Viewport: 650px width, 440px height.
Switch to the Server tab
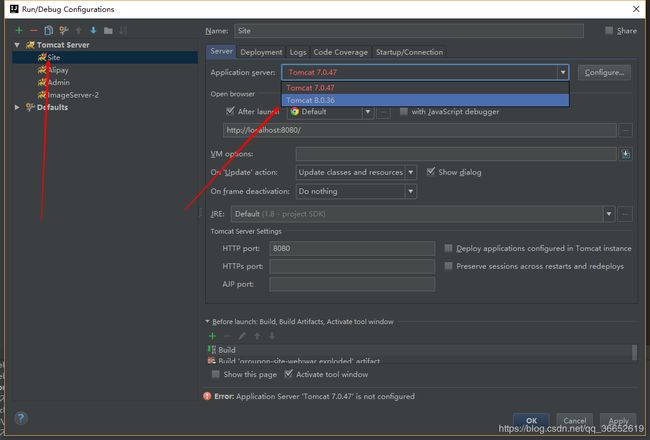221,51
